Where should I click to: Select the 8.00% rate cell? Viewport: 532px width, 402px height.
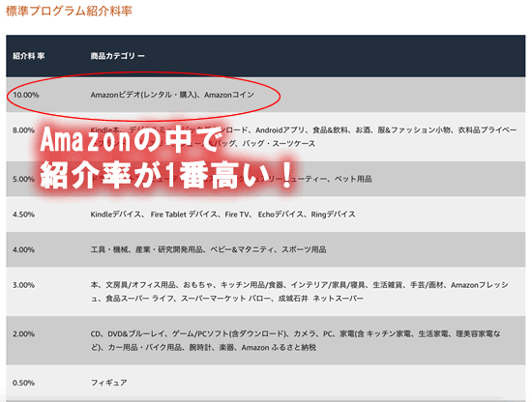point(24,130)
